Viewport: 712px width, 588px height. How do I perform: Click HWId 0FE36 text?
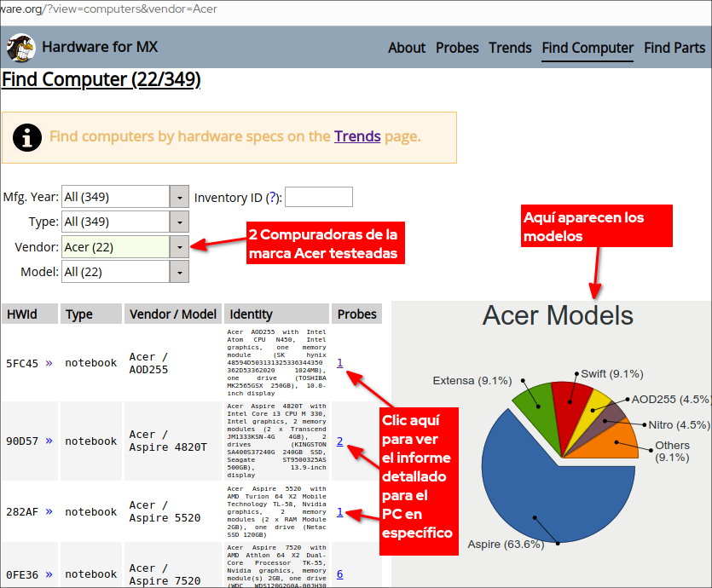click(22, 575)
